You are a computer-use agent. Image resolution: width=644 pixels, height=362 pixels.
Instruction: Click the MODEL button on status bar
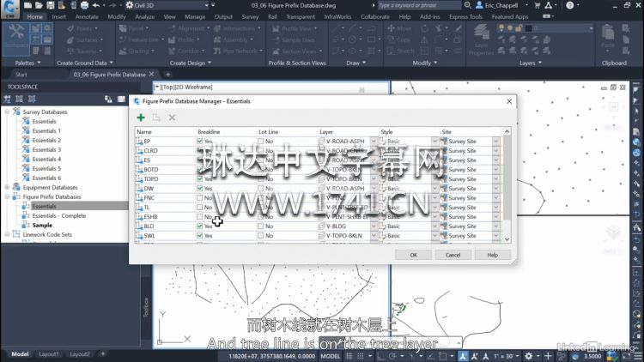[331, 356]
